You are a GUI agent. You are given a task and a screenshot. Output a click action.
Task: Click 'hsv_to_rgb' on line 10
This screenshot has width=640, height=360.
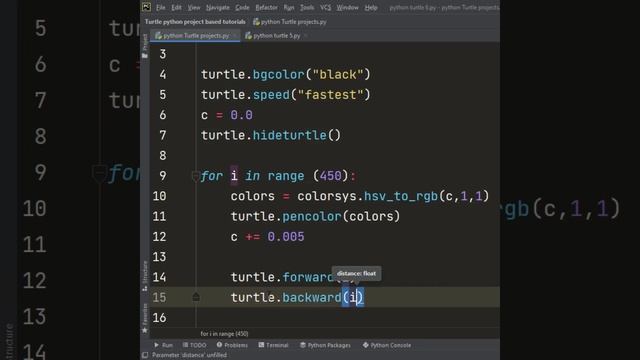(401, 196)
